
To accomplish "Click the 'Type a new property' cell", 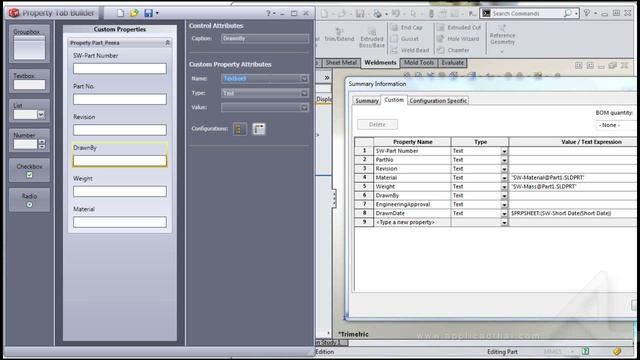I will [x=412, y=222].
